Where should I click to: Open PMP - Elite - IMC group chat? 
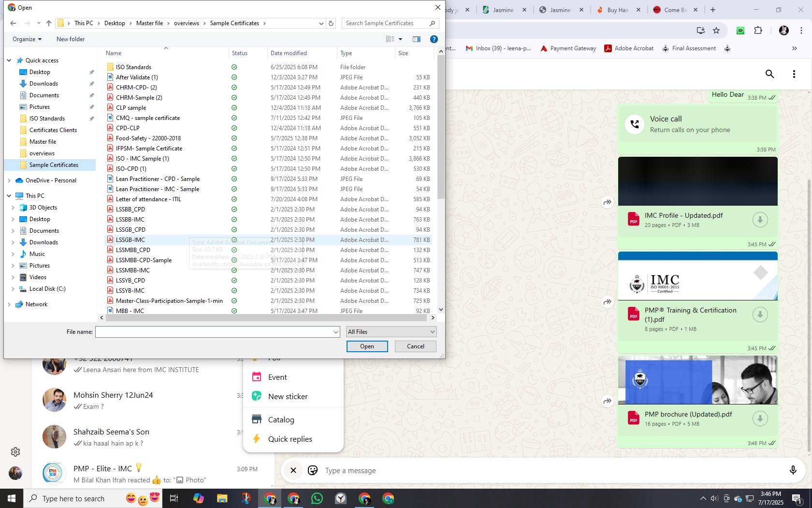[152, 474]
